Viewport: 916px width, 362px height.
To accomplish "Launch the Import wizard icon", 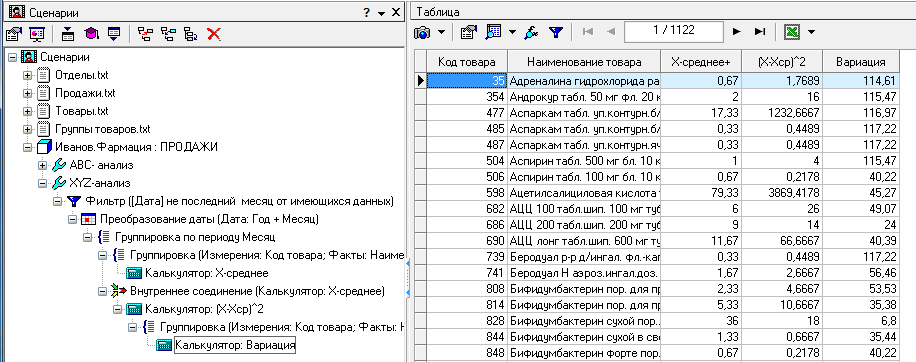I will coord(68,34).
